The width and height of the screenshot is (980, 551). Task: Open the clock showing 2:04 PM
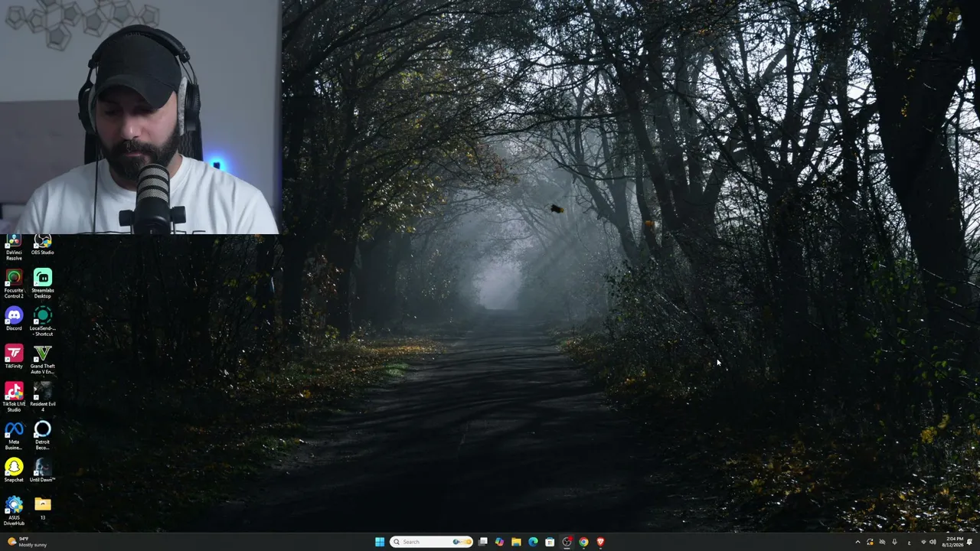click(x=953, y=542)
